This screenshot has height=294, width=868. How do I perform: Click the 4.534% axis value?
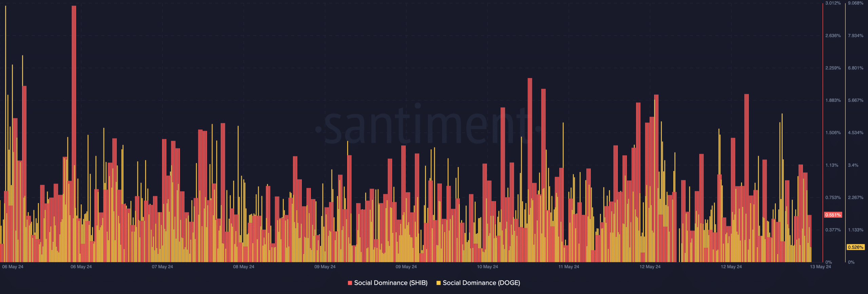855,133
